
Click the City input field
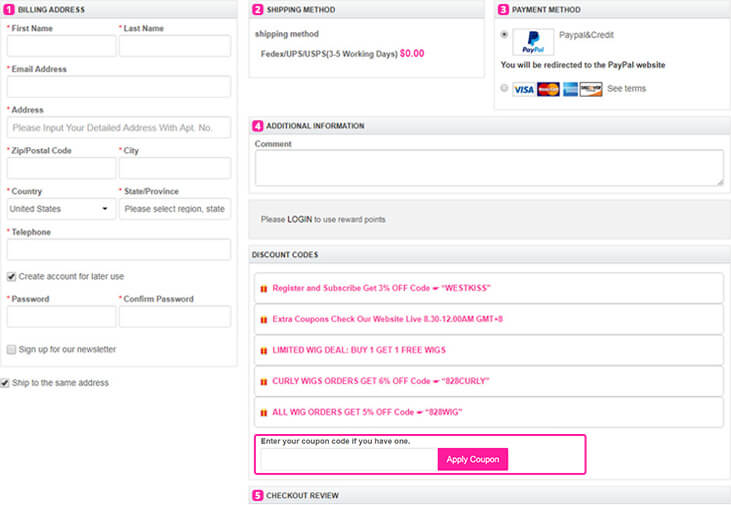pyautogui.click(x=175, y=168)
